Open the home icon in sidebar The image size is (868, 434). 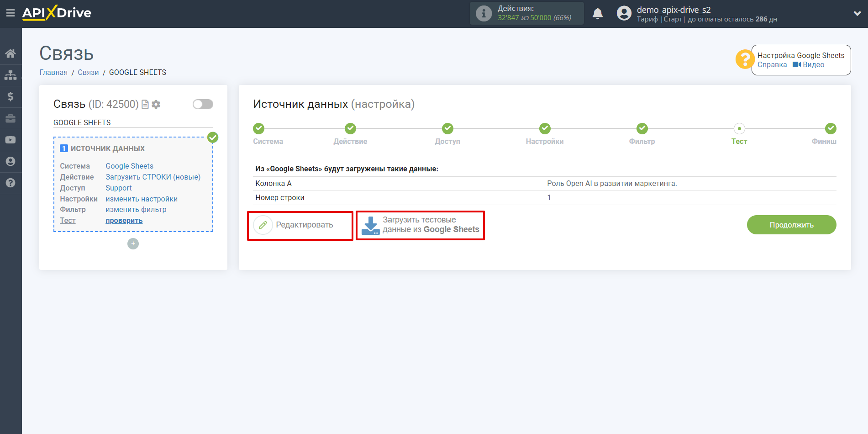(x=11, y=53)
